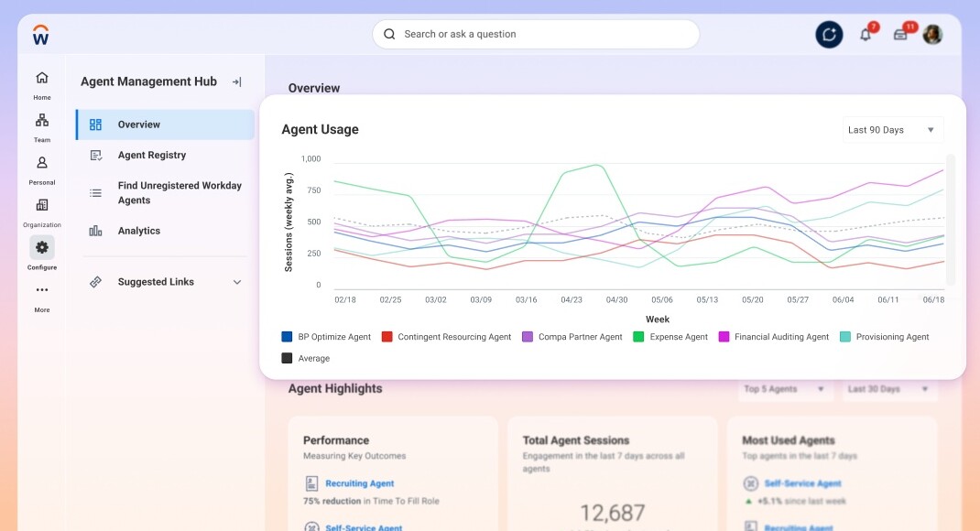This screenshot has width=980, height=531.
Task: Click the Workday logo
Action: (x=40, y=35)
